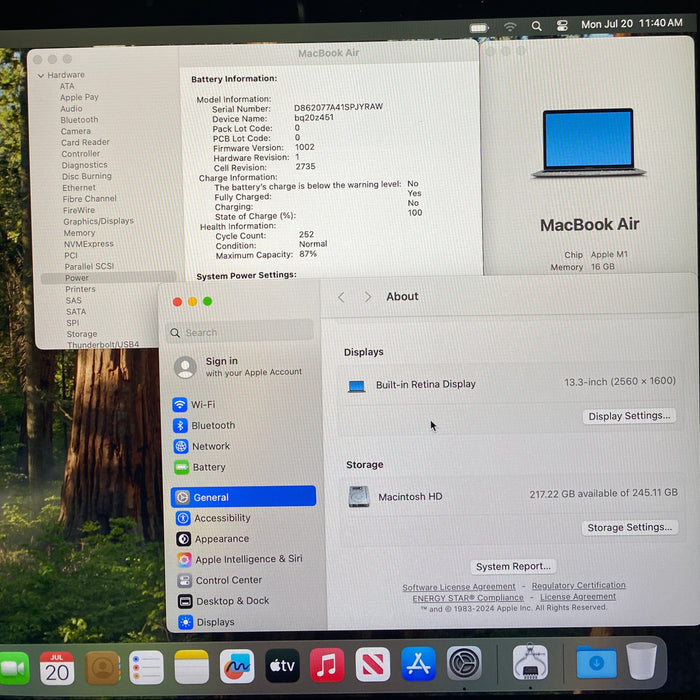The image size is (700, 700).
Task: Select Storage in System Information sidebar
Action: (82, 333)
